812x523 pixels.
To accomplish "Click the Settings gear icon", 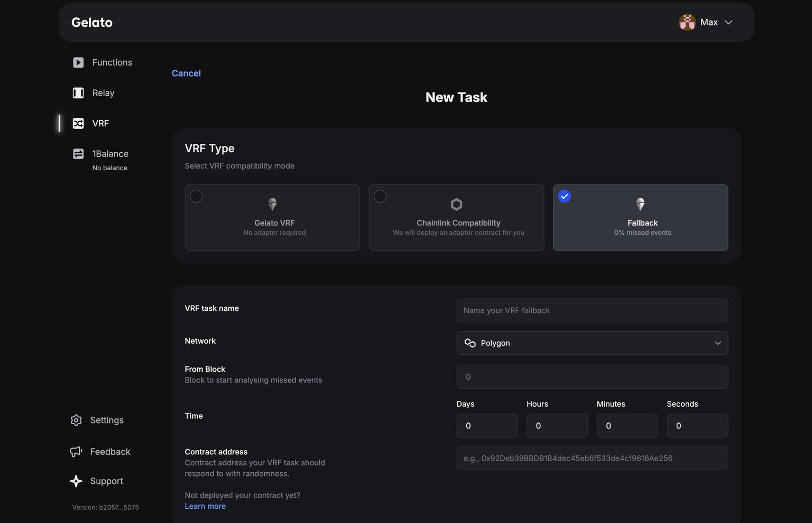I will (x=76, y=420).
